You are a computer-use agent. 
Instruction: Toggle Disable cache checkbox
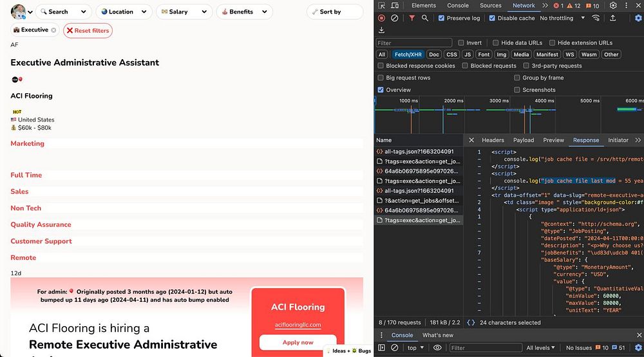pyautogui.click(x=492, y=18)
